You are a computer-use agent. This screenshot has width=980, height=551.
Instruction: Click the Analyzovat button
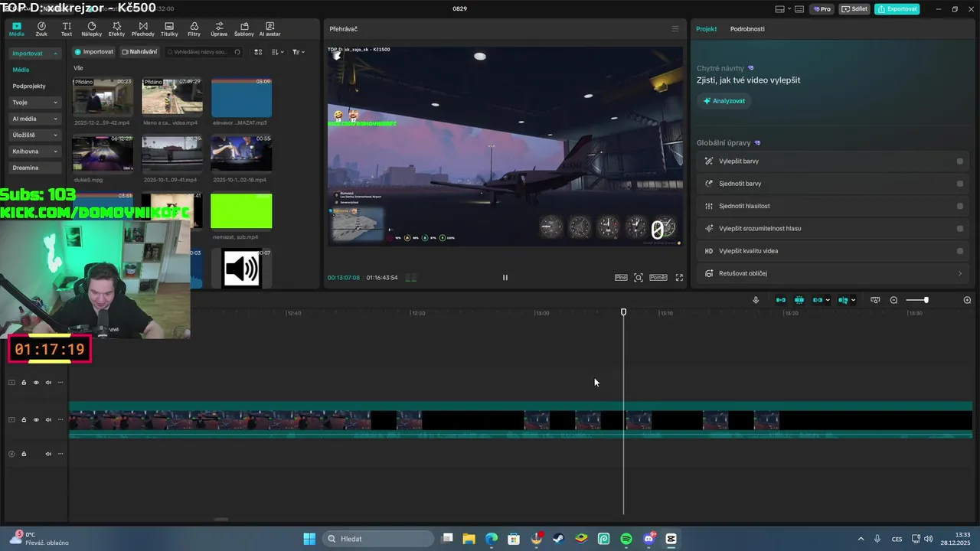click(724, 101)
